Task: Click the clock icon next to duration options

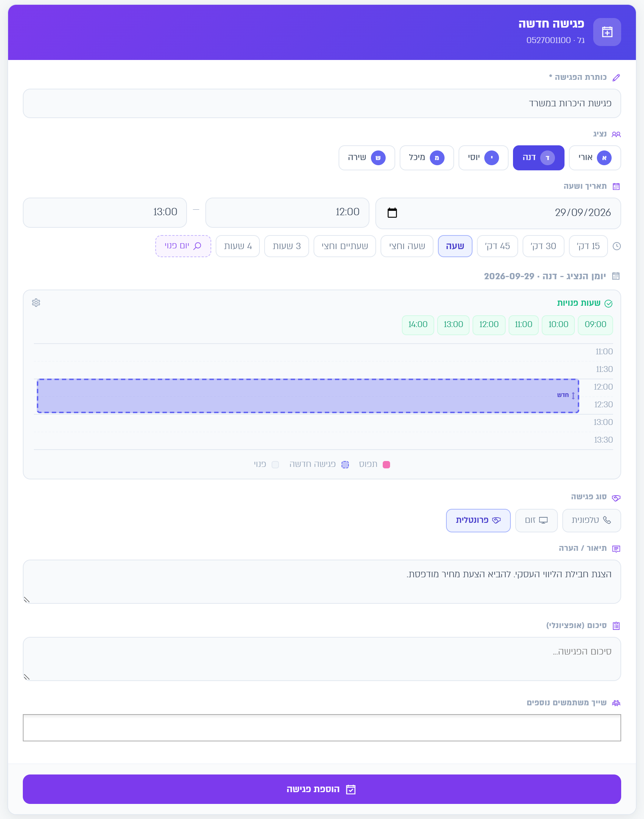Action: pos(616,246)
